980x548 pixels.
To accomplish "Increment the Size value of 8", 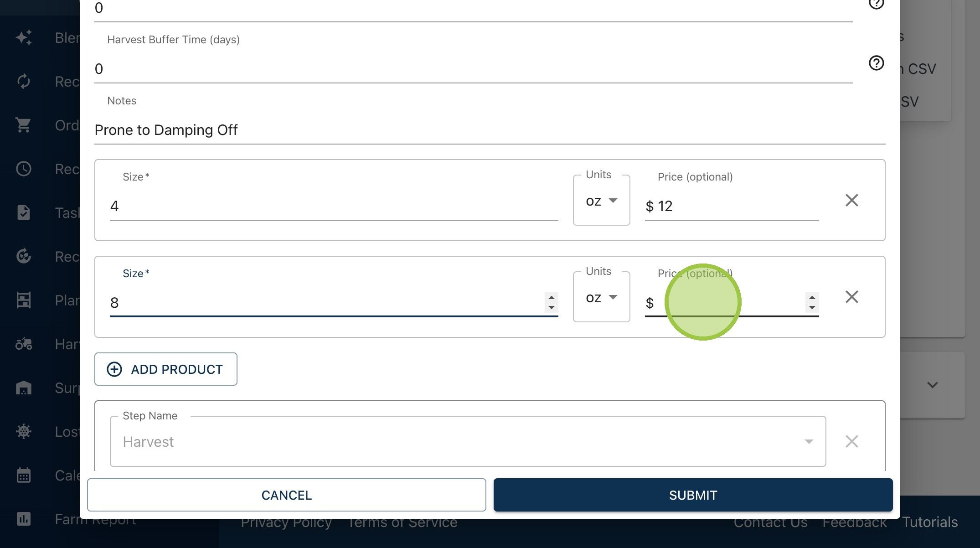I will 552,297.
